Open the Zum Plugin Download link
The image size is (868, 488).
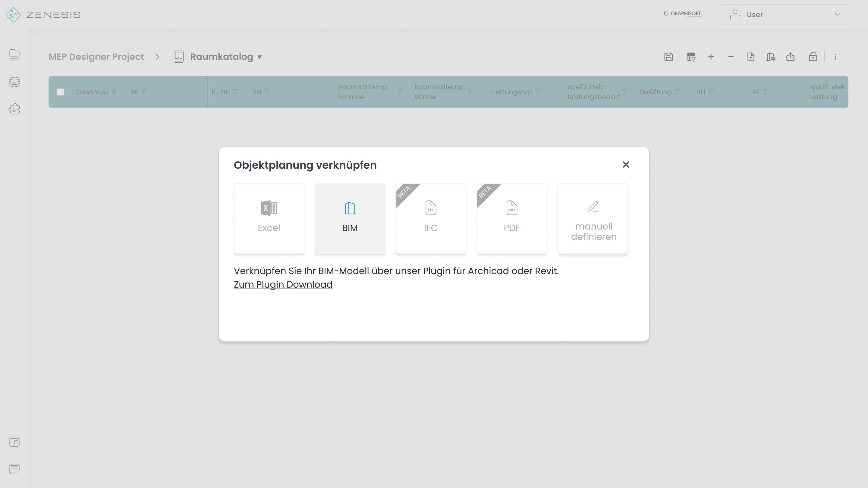coord(283,285)
